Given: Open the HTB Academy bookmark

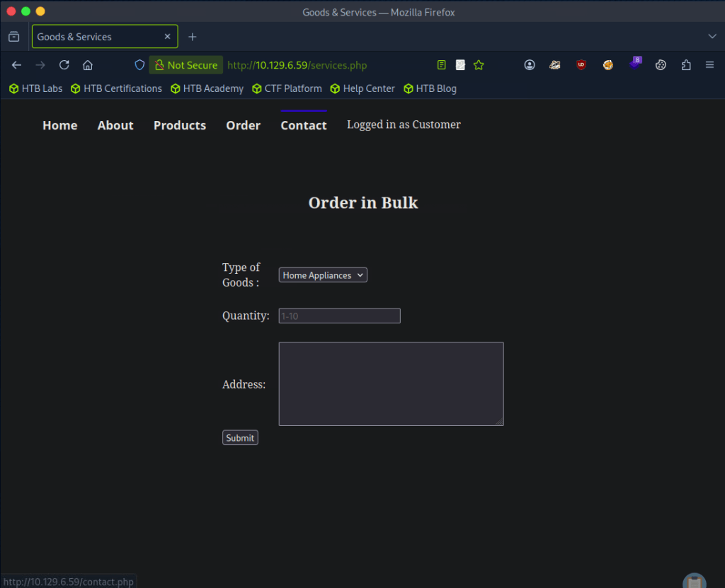Looking at the screenshot, I should tap(207, 88).
